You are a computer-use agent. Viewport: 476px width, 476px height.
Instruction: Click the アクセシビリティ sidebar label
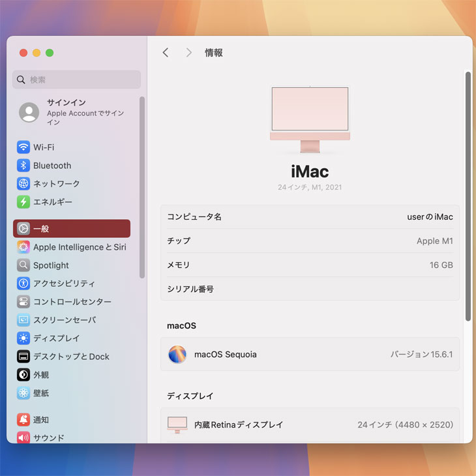[64, 283]
